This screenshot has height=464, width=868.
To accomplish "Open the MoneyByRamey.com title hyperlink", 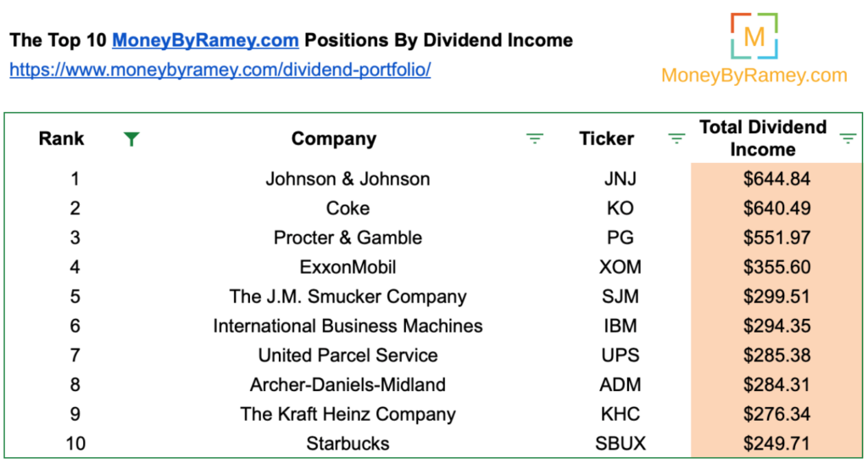I will click(x=205, y=40).
